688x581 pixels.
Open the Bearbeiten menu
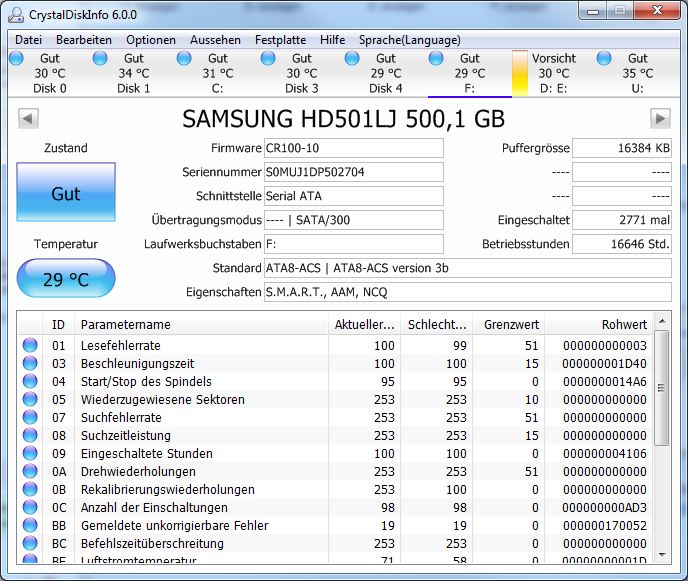click(84, 40)
